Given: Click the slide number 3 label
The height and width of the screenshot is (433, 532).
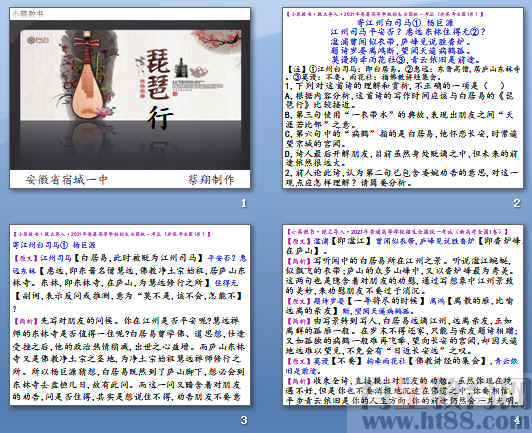Looking at the screenshot, I should pyautogui.click(x=244, y=420).
